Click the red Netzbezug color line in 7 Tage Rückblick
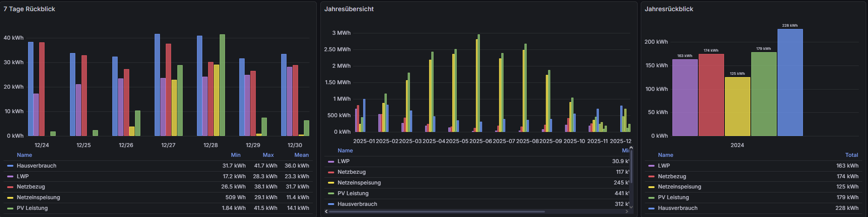 point(10,187)
